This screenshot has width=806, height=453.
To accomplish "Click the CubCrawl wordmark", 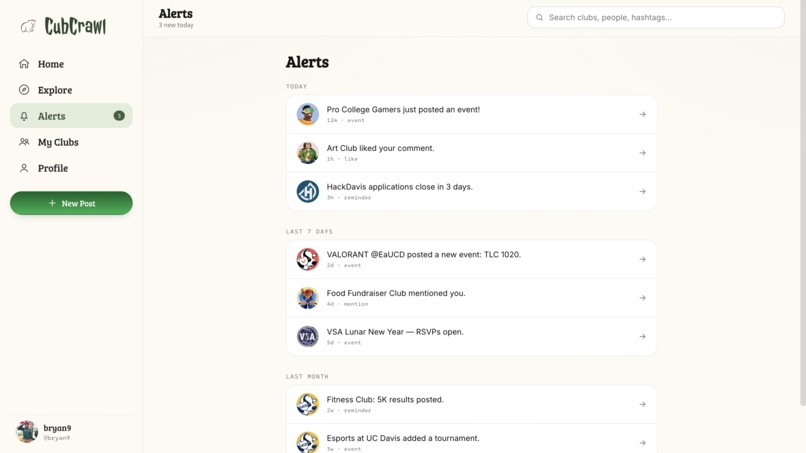I will click(x=75, y=26).
